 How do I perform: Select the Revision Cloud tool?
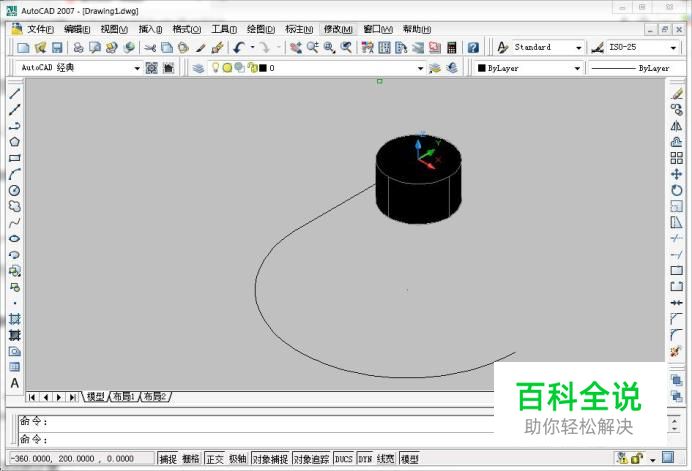pos(15,206)
